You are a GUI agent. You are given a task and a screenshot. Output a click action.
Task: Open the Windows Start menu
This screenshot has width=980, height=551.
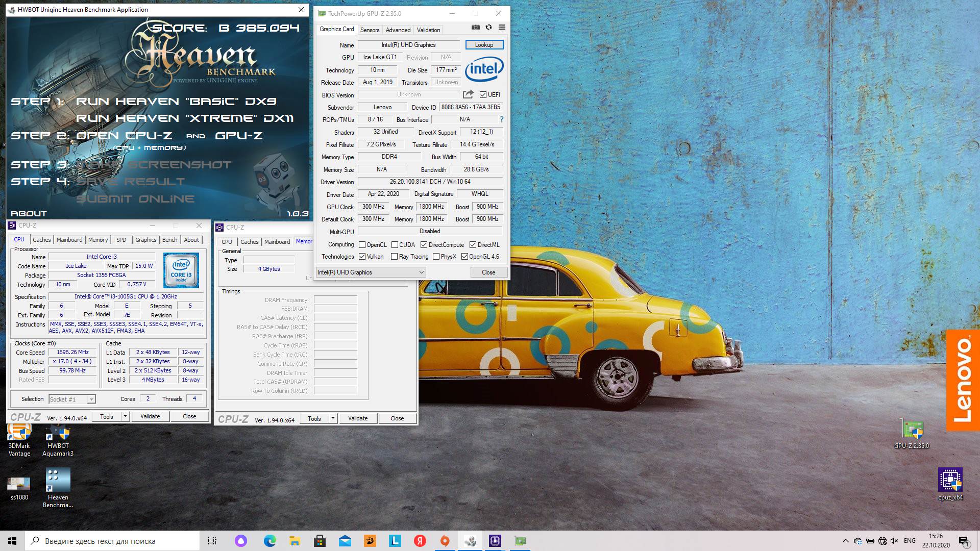point(12,541)
